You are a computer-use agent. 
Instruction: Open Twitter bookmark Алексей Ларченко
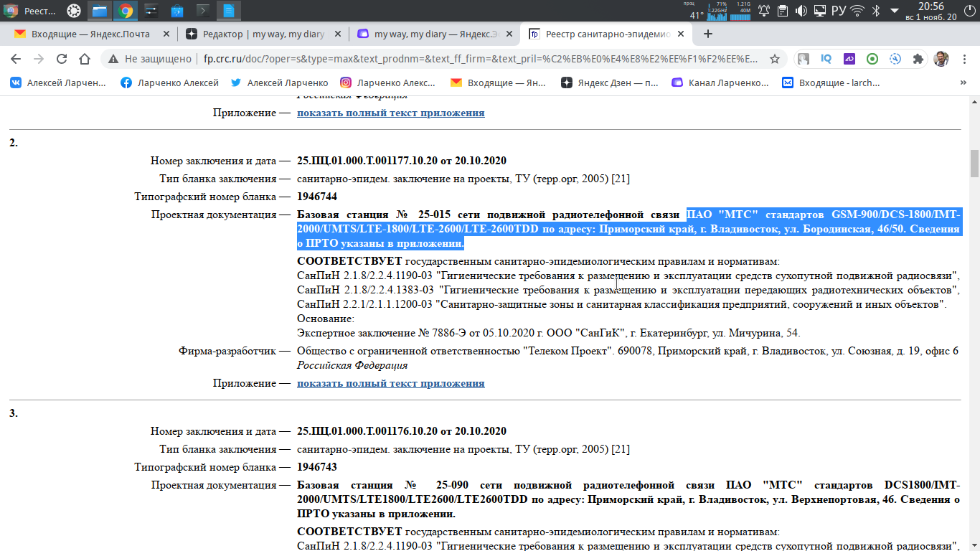pos(279,83)
